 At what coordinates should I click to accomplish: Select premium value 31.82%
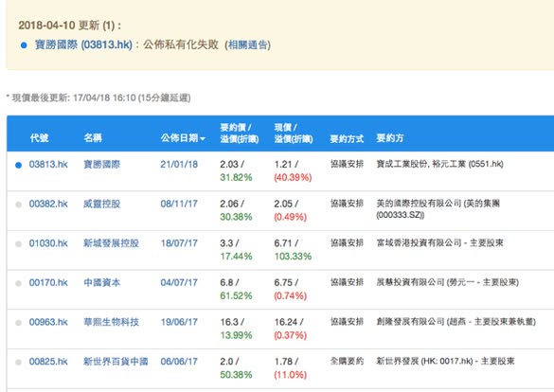click(x=236, y=177)
